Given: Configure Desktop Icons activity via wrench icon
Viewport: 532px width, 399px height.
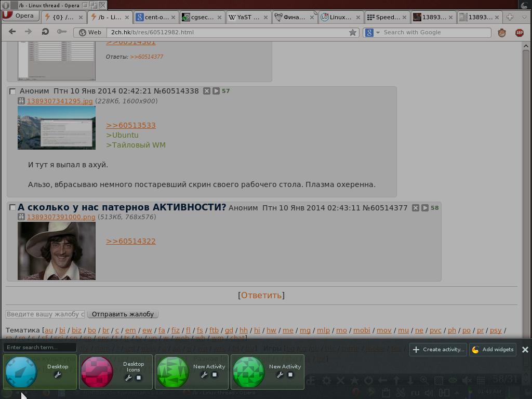Looking at the screenshot, I should pyautogui.click(x=128, y=378).
